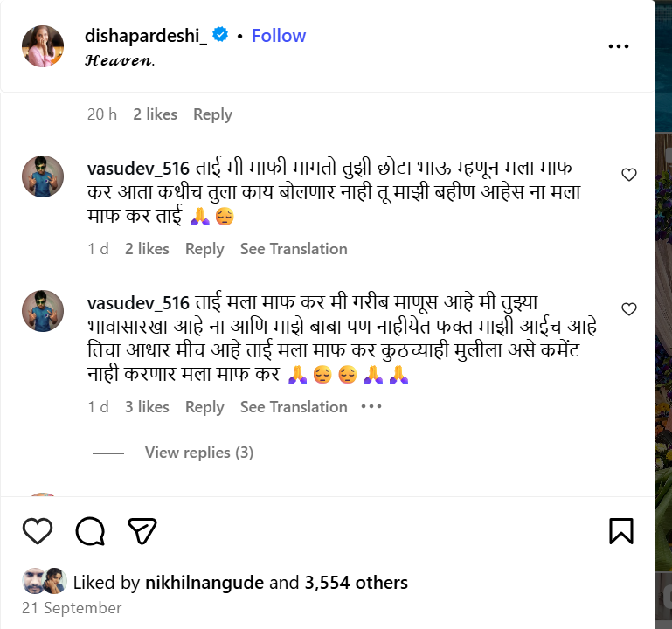Viewport: 672px width, 629px height.
Task: Reply to second vasudev_516 comment
Action: [204, 407]
